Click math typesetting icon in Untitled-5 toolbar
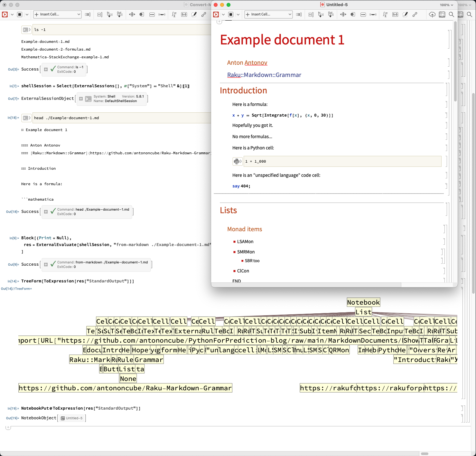The height and width of the screenshot is (456, 476). pos(385,14)
